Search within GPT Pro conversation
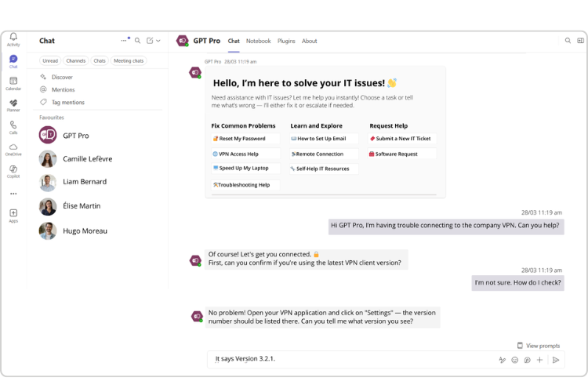The image size is (588, 392). pos(568,41)
